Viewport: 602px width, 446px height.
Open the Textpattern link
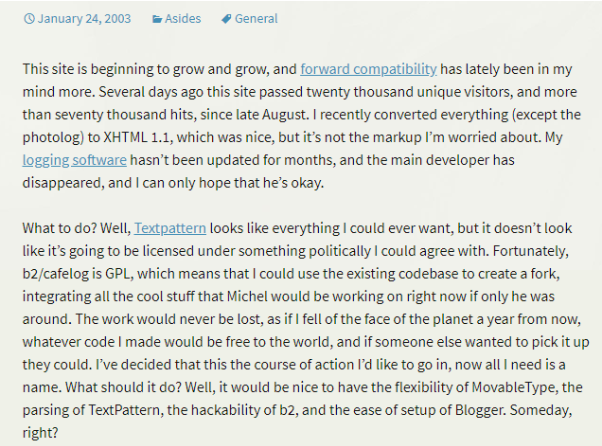170,228
